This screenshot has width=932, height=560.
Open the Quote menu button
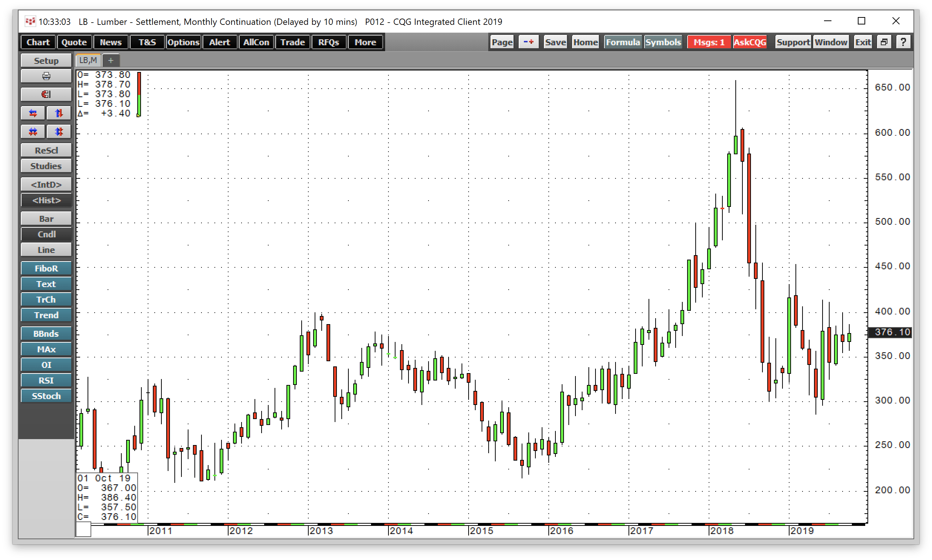(x=74, y=42)
